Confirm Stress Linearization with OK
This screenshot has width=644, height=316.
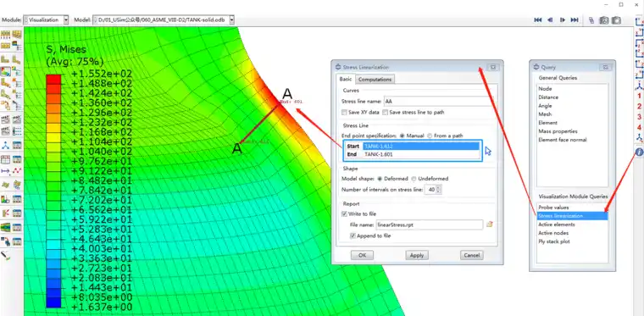(x=363, y=255)
